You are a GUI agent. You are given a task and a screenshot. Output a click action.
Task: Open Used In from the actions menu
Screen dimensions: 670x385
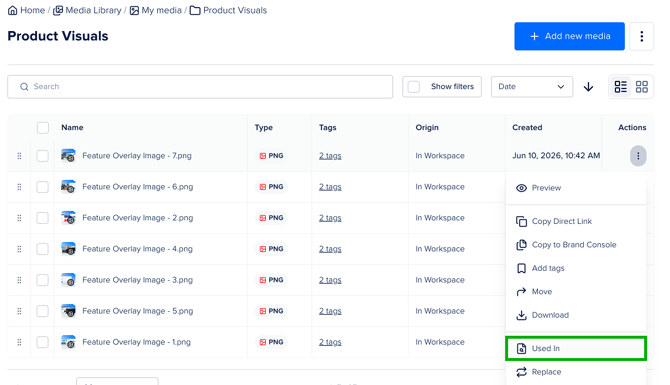[576, 349]
